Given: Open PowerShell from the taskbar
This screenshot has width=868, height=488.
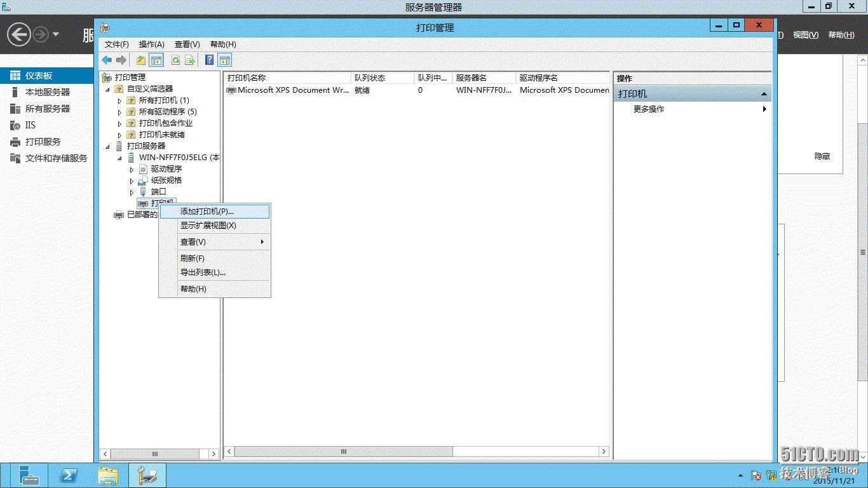Looking at the screenshot, I should pyautogui.click(x=69, y=475).
